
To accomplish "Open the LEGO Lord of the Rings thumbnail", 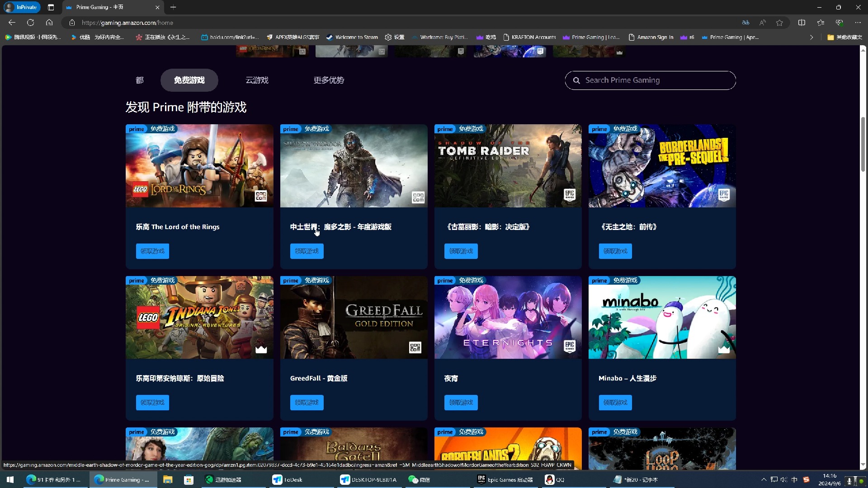I will pyautogui.click(x=199, y=166).
